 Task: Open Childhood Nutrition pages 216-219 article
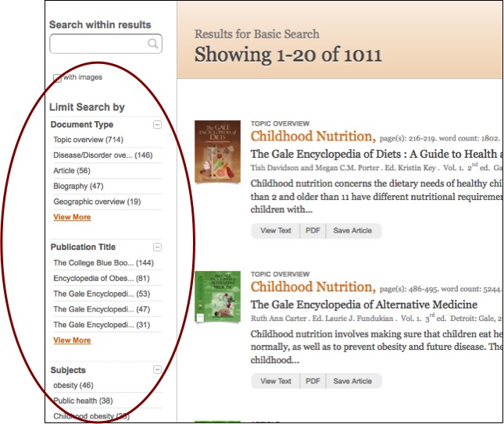[x=313, y=136]
